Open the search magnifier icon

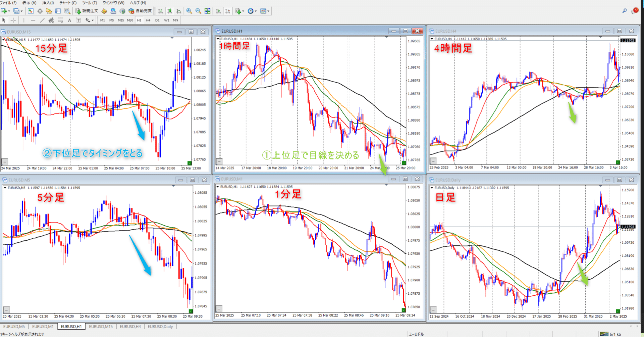[x=625, y=11]
